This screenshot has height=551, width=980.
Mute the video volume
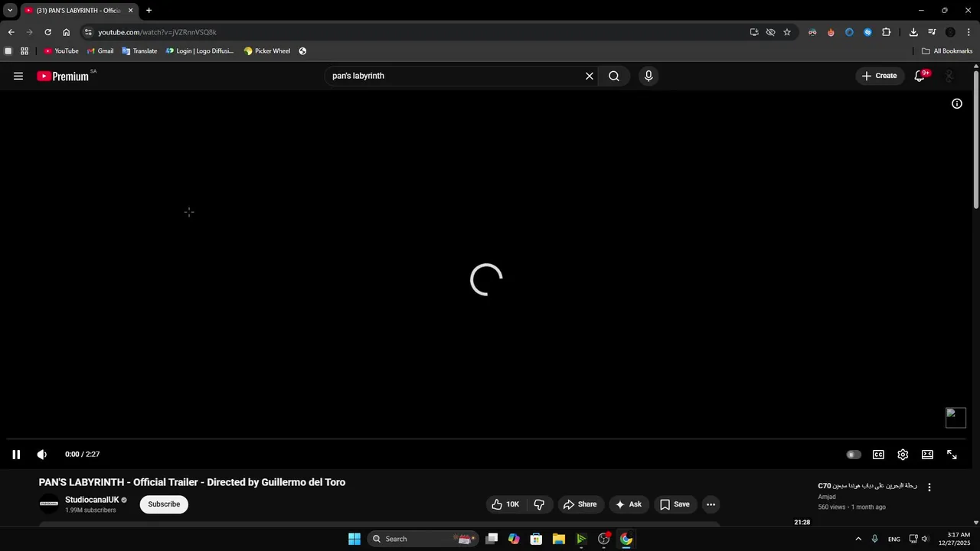(42, 455)
